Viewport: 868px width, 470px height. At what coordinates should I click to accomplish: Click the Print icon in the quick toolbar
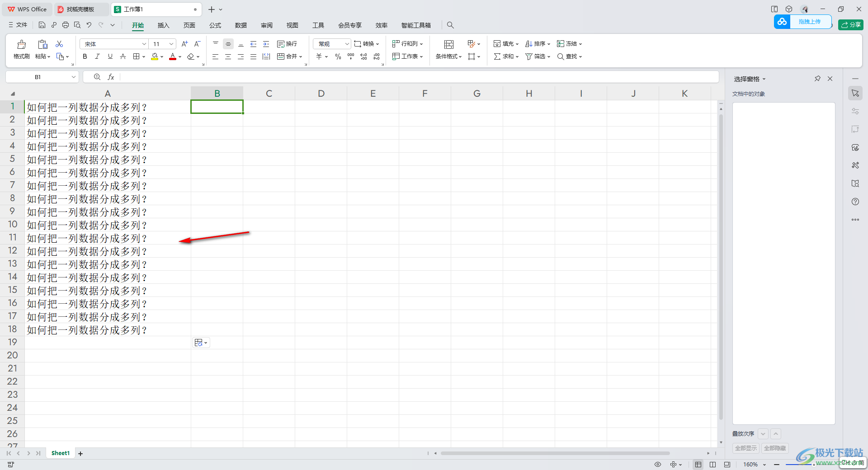click(66, 25)
